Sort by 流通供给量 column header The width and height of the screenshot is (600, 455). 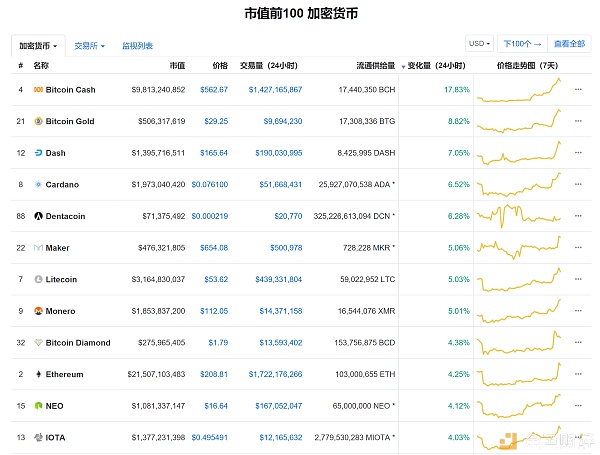376,66
